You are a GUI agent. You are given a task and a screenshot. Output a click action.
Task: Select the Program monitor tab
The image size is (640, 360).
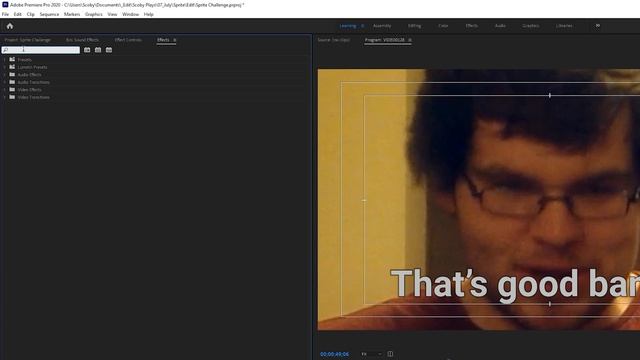tap(384, 40)
